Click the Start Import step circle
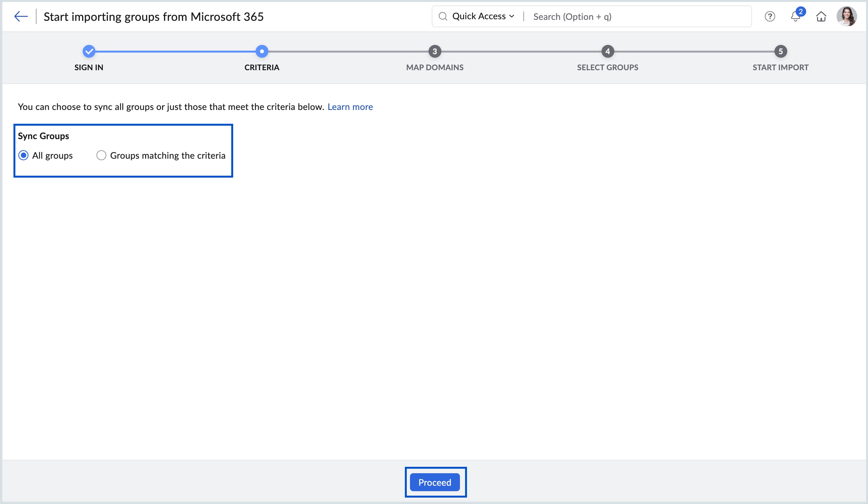The width and height of the screenshot is (868, 504). (x=781, y=52)
